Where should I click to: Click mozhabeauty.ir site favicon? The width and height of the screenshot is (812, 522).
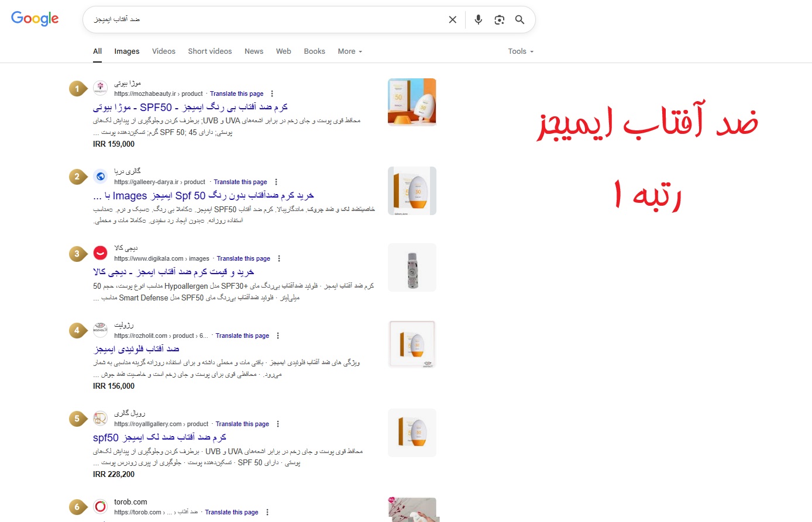[x=101, y=88]
